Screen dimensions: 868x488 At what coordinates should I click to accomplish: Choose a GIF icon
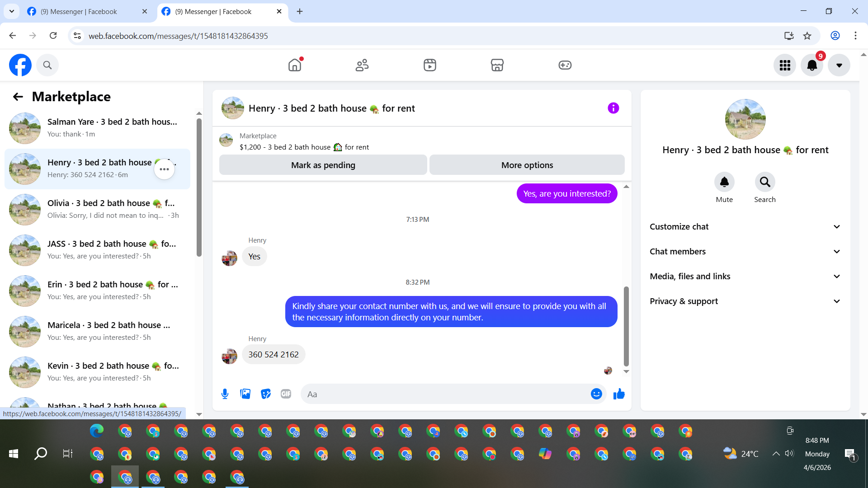coord(286,394)
